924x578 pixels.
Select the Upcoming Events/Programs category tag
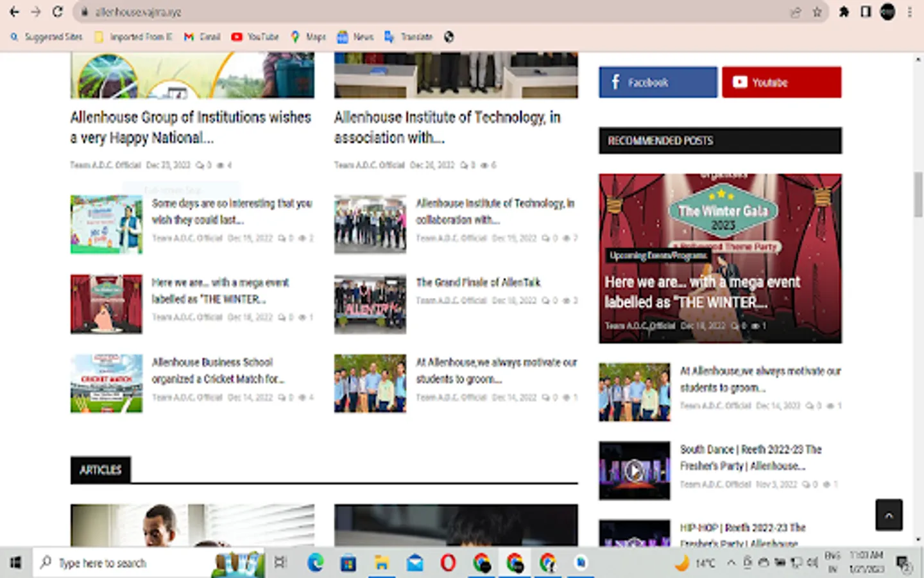click(658, 256)
